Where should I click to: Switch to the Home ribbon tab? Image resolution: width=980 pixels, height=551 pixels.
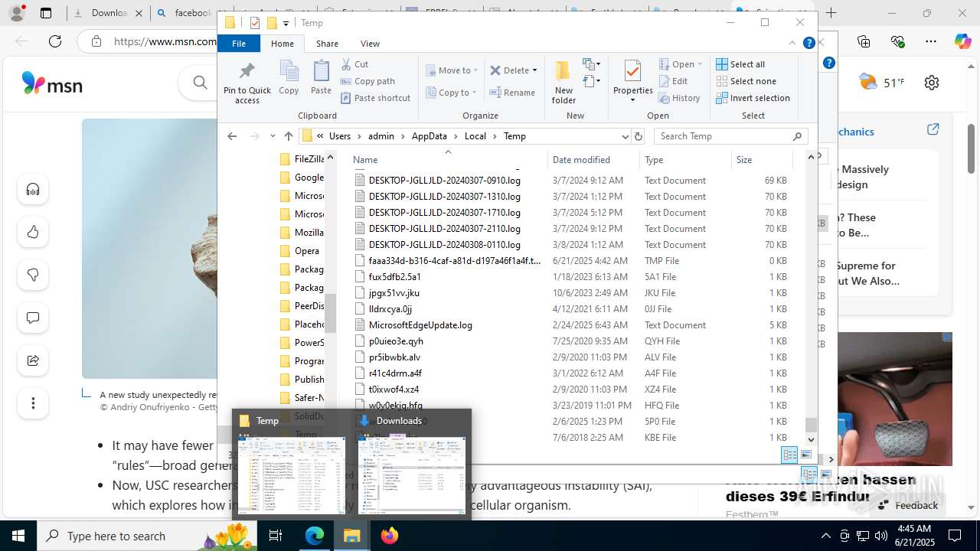pyautogui.click(x=283, y=44)
